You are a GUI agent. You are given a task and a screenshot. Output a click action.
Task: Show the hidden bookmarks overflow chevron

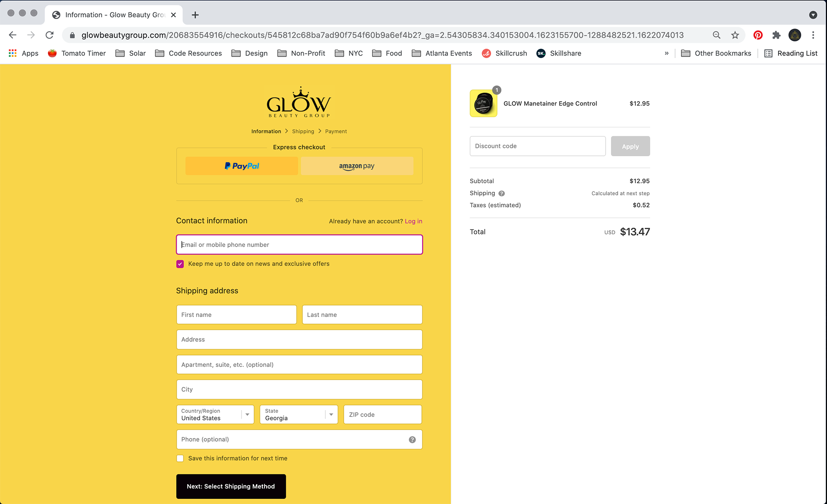pos(666,53)
